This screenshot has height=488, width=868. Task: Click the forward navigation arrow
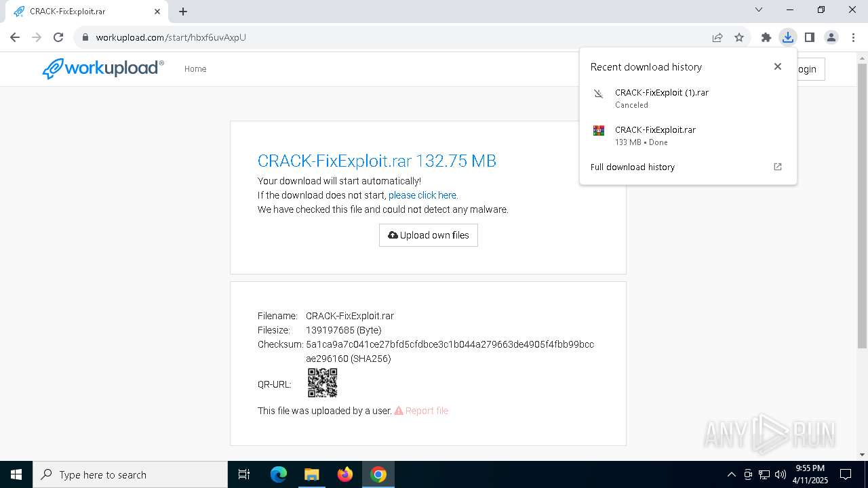[x=37, y=37]
